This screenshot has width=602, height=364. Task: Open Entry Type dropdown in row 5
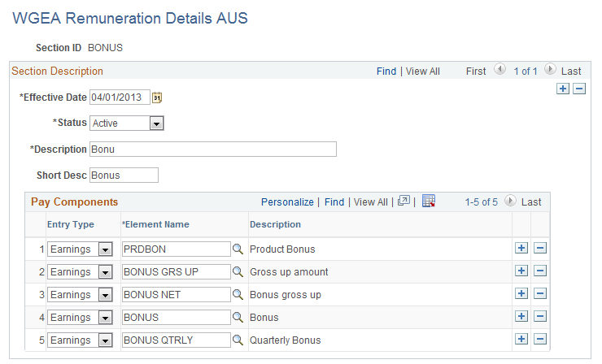pyautogui.click(x=105, y=340)
